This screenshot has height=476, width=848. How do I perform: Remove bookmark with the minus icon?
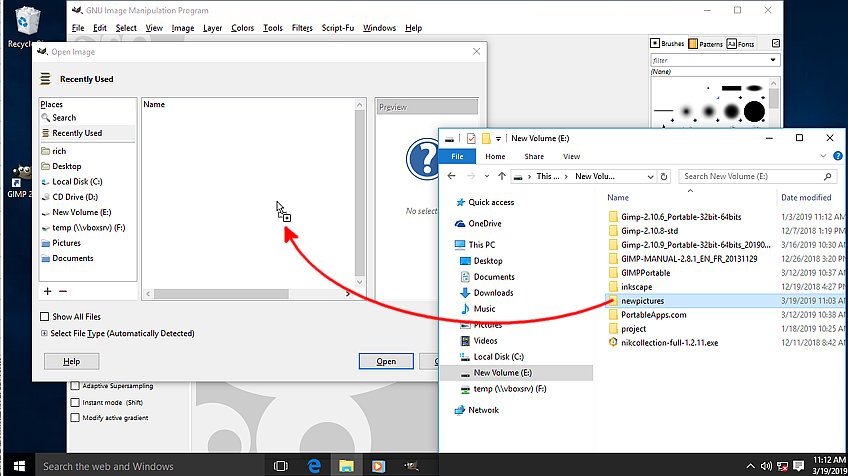point(63,292)
